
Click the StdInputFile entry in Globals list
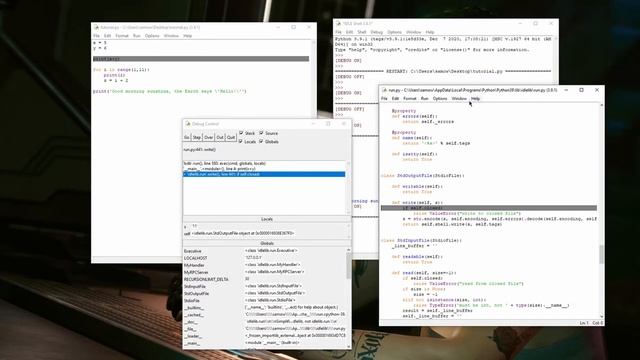[x=195, y=286]
